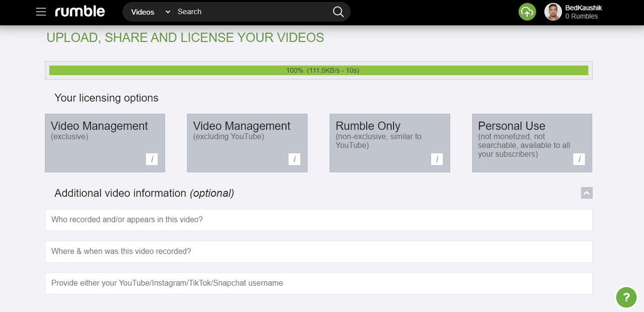Click the green upload cloud icon
Screen dimensions: 644x312
point(527,12)
